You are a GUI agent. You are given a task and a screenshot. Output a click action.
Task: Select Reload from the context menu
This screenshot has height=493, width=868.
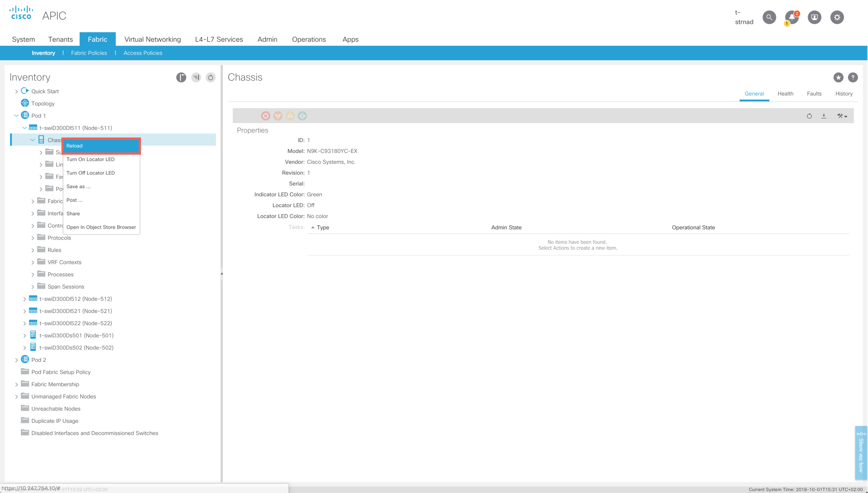[x=101, y=146]
